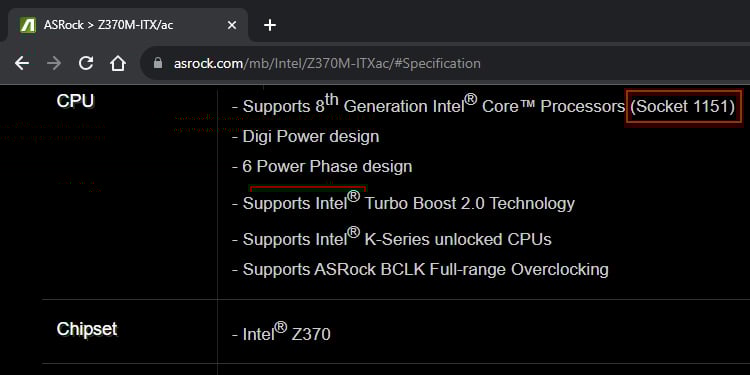Click the grayed forward navigation arrow

pos(54,63)
